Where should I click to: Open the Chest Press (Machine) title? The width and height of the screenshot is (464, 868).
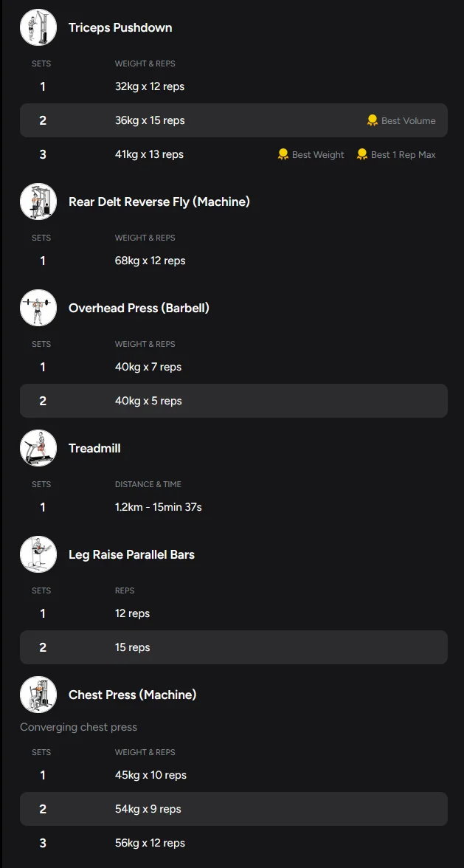(x=132, y=695)
